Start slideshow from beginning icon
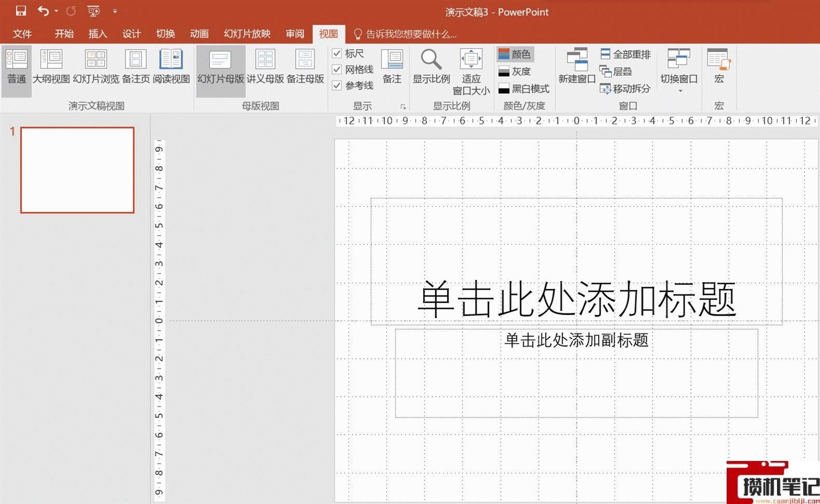The width and height of the screenshot is (820, 504). pyautogui.click(x=94, y=11)
